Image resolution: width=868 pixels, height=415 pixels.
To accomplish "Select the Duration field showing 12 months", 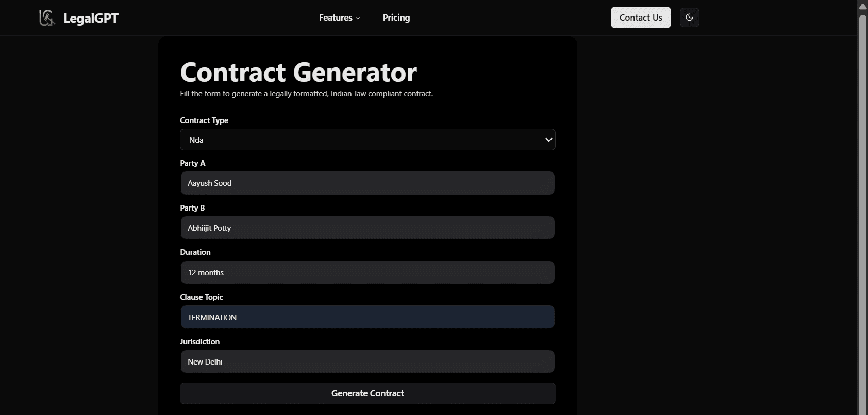I will [368, 273].
